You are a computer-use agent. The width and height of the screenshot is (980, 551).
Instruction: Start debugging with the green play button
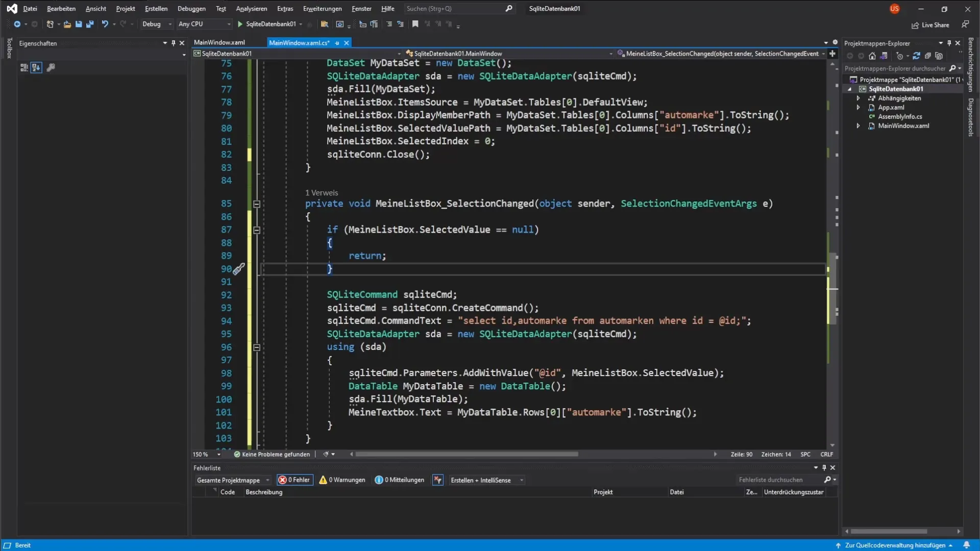240,24
